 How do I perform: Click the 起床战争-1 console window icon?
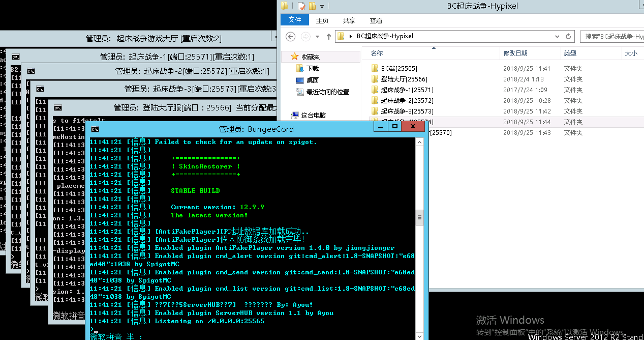(x=16, y=57)
